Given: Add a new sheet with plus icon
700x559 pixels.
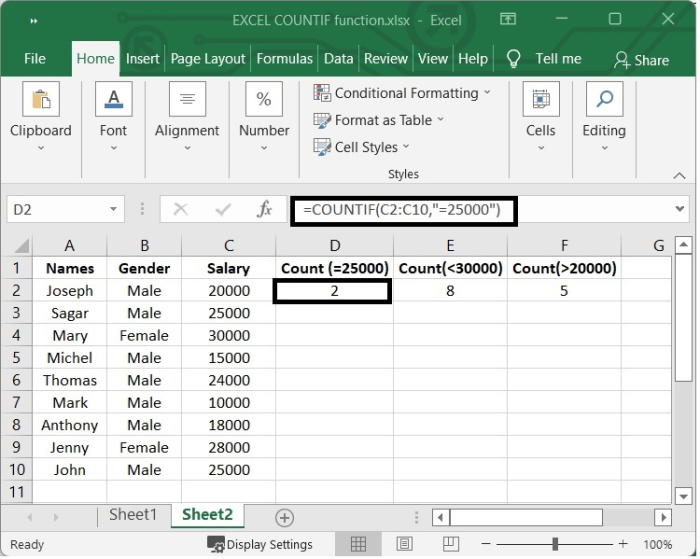Looking at the screenshot, I should click(x=285, y=517).
